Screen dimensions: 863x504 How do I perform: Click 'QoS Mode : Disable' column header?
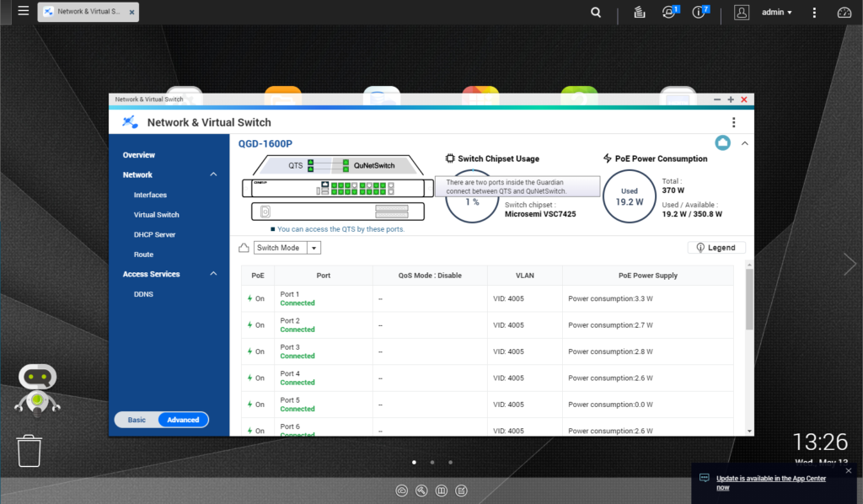(x=430, y=275)
